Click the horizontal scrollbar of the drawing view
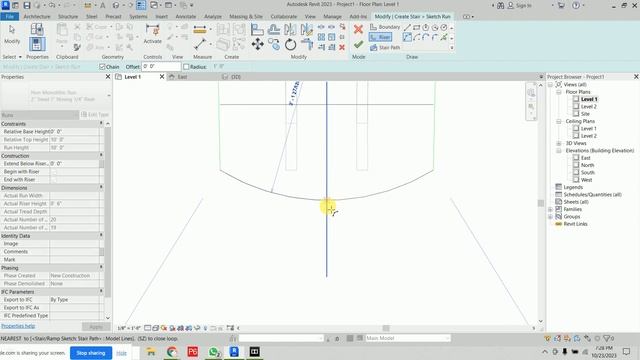Screen dimensions: 640x360 point(386,328)
